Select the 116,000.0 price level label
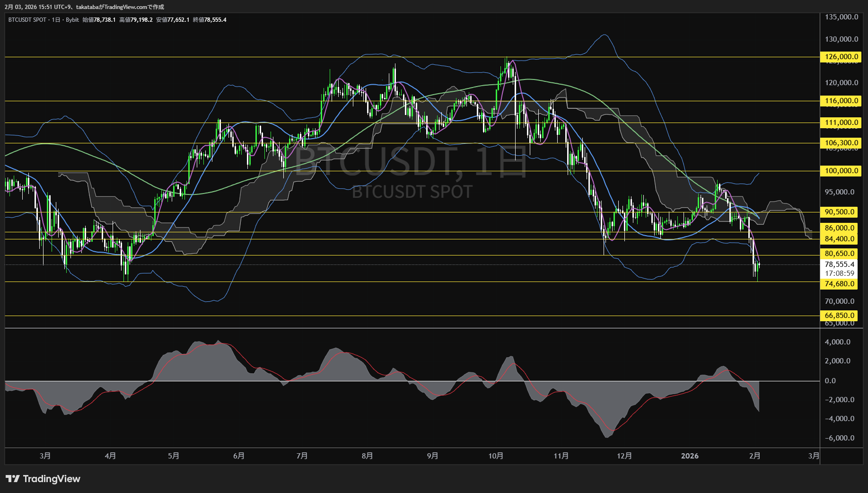 [x=840, y=101]
